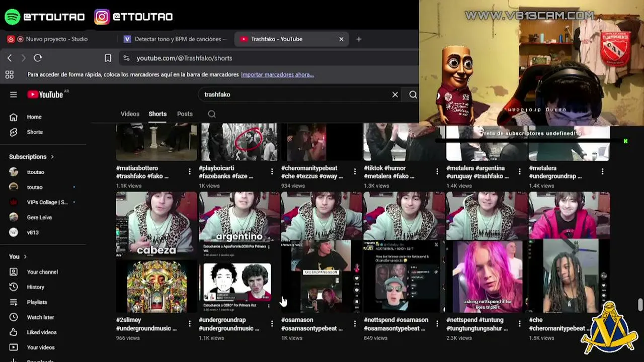Open the #tiktok #humor #metalera short title
This screenshot has height=362, width=644.
[x=389, y=172]
